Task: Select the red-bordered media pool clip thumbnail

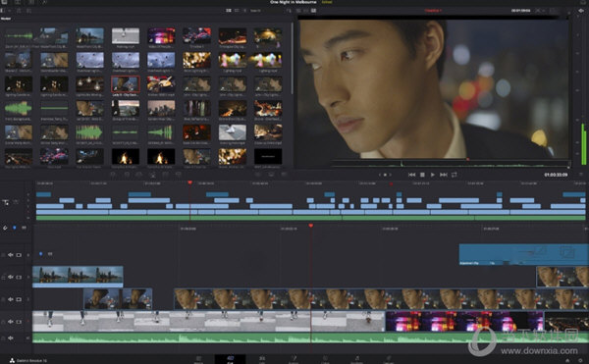Action: point(126,84)
